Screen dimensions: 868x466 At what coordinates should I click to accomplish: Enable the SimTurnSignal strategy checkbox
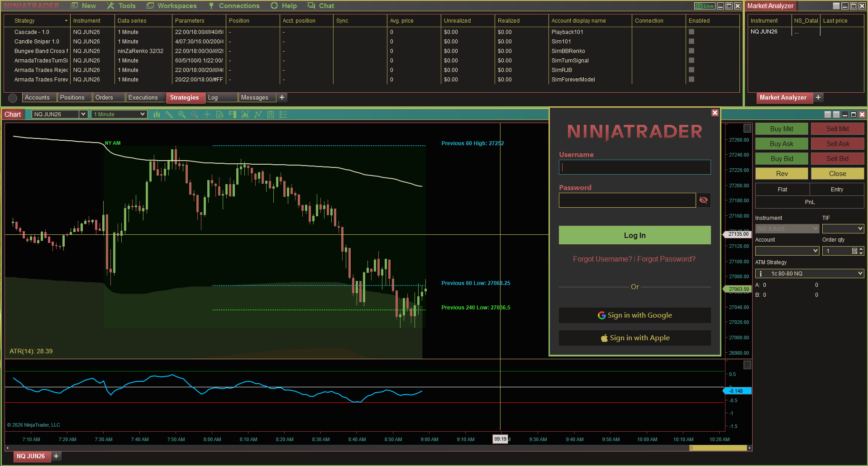(x=692, y=60)
